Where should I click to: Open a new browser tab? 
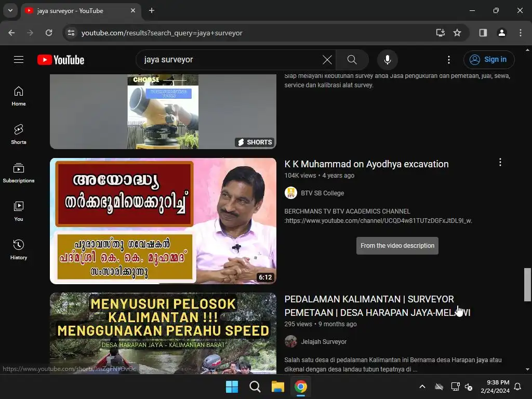(152, 10)
